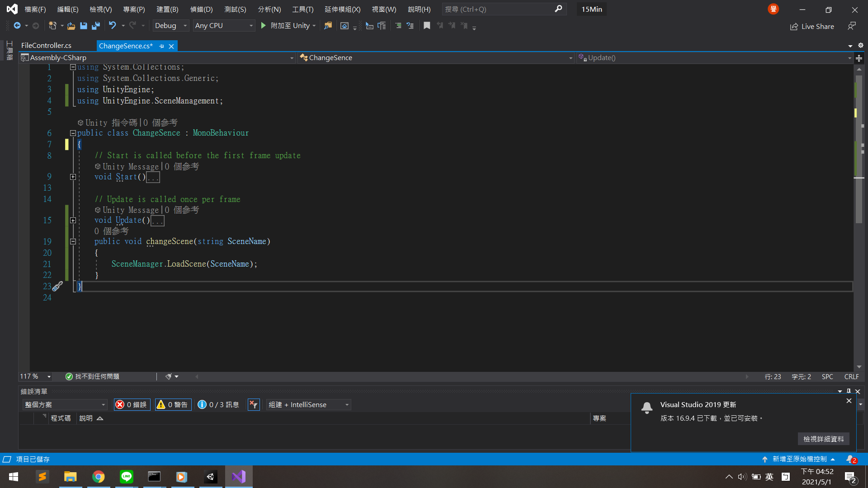
Task: Toggle bookmark on current line
Action: coord(427,26)
